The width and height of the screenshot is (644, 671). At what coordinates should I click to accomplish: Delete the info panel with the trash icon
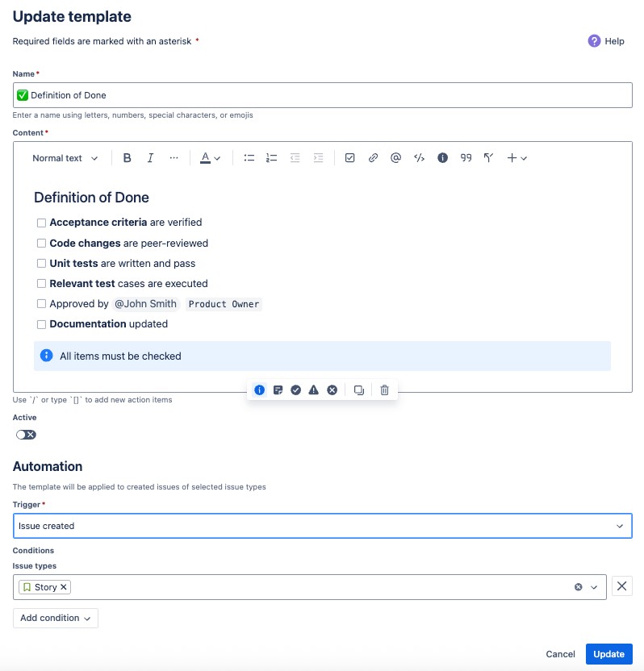pyautogui.click(x=384, y=390)
